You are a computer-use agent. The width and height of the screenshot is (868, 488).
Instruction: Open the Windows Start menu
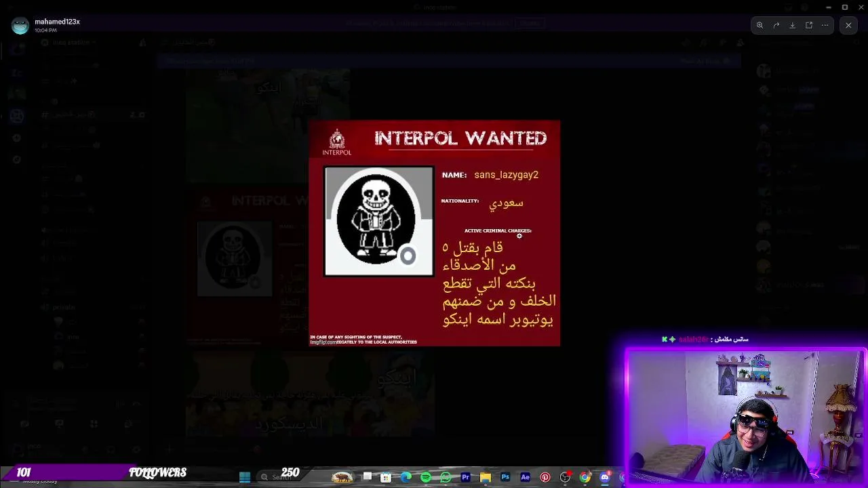245,477
